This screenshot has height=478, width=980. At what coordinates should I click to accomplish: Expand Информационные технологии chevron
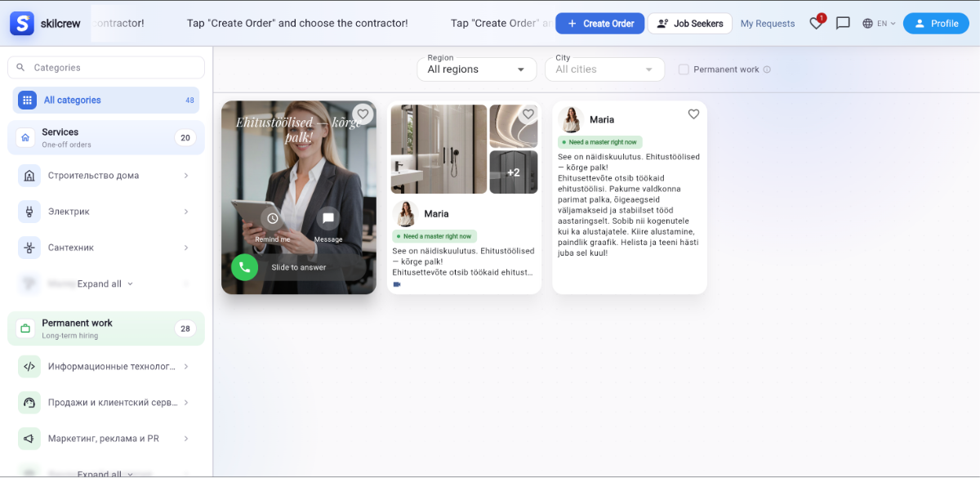pyautogui.click(x=186, y=367)
